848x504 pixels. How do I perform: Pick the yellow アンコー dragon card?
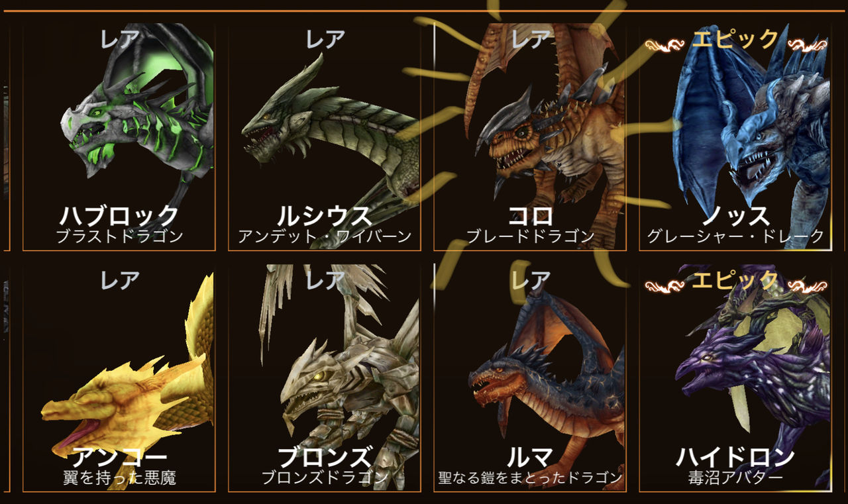click(x=119, y=378)
